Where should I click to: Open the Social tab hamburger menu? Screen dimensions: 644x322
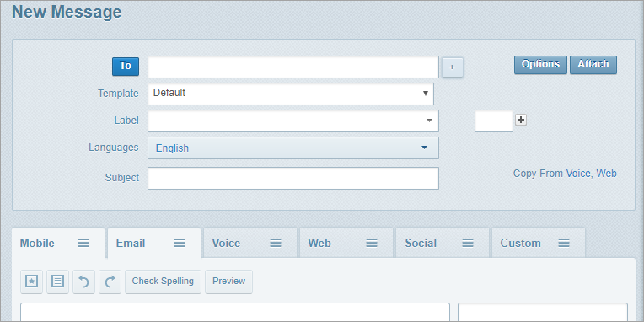[x=468, y=243]
